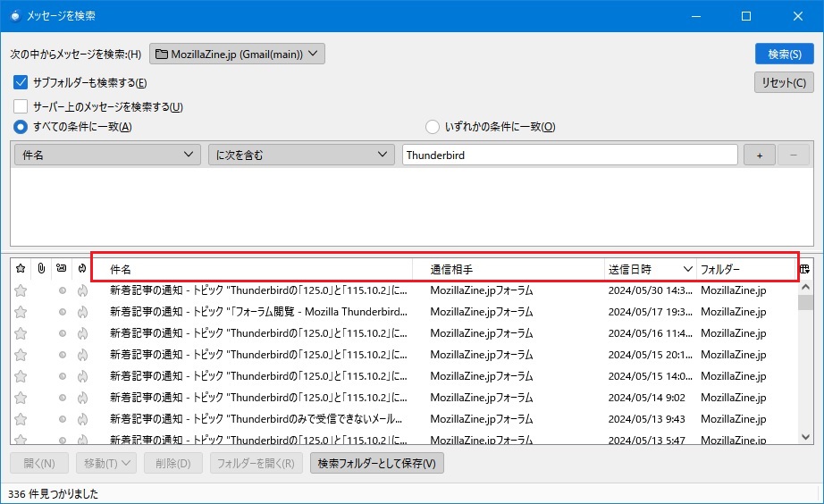Viewport: 824px width, 504px height.
Task: Click date cell 2024/05/14 9:02
Action: click(x=646, y=398)
